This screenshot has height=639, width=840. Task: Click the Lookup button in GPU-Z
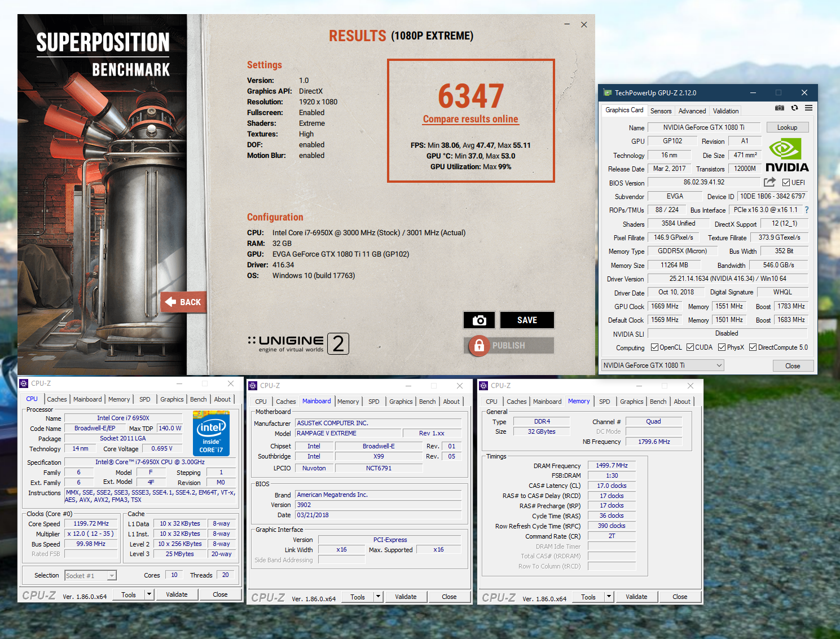point(787,127)
